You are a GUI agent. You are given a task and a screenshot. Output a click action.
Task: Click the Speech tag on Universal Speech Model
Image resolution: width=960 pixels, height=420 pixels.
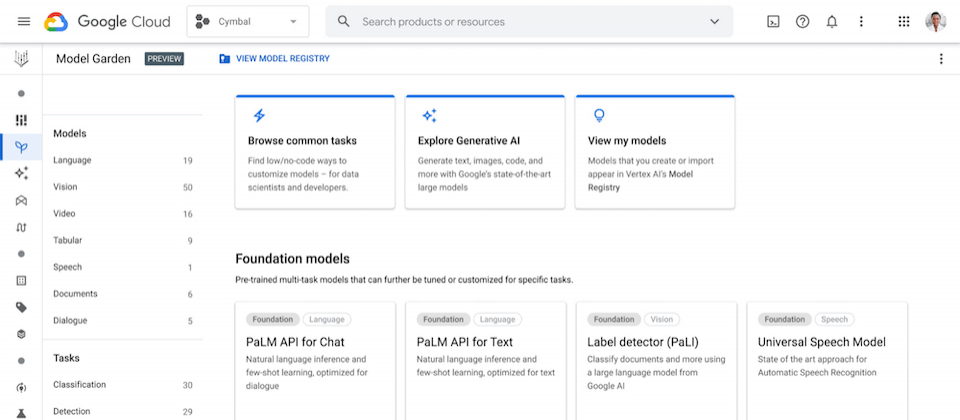click(x=834, y=320)
